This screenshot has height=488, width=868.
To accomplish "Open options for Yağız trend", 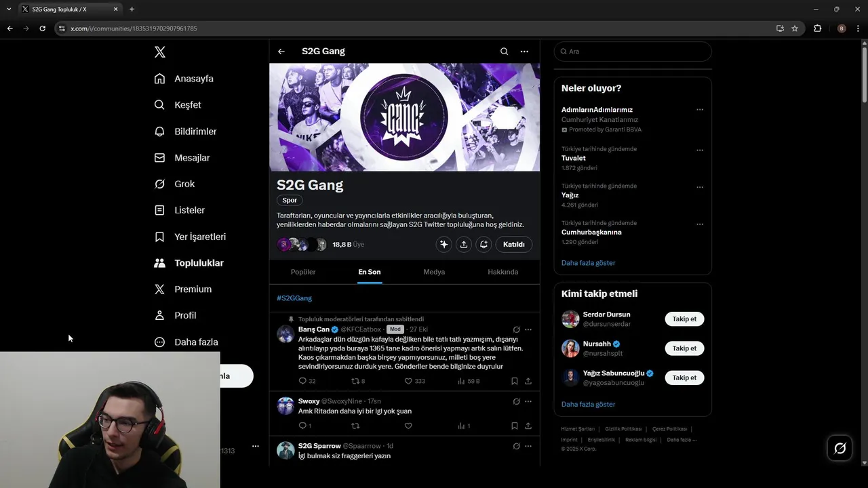I will click(x=700, y=187).
